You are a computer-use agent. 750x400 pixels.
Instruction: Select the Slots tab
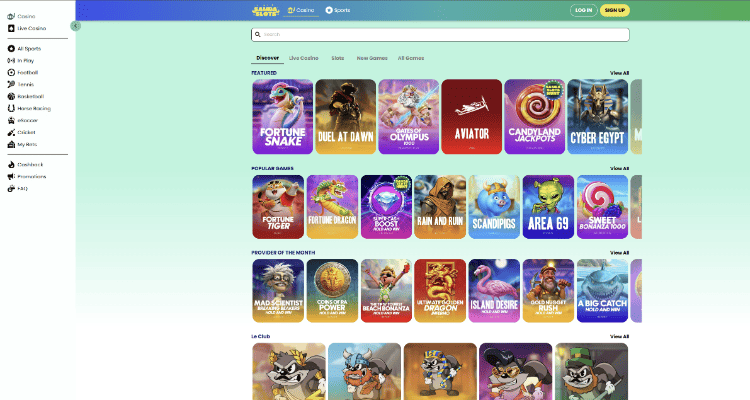(x=338, y=58)
